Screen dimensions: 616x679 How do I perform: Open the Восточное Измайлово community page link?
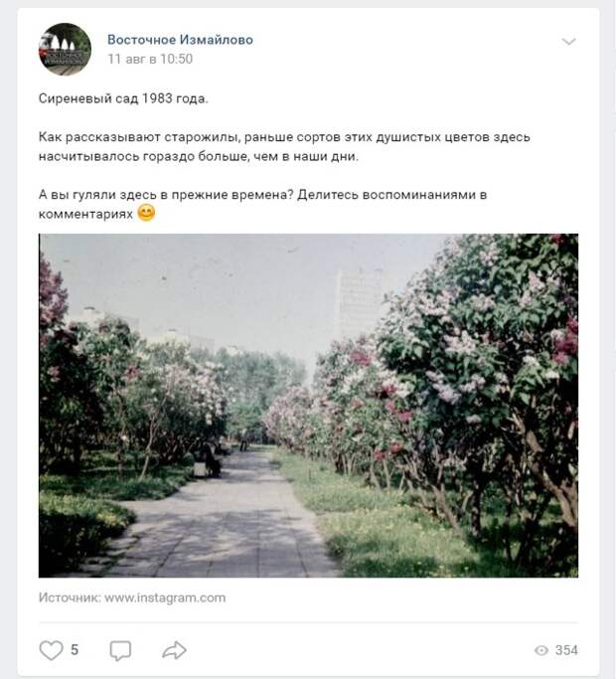coord(180,40)
